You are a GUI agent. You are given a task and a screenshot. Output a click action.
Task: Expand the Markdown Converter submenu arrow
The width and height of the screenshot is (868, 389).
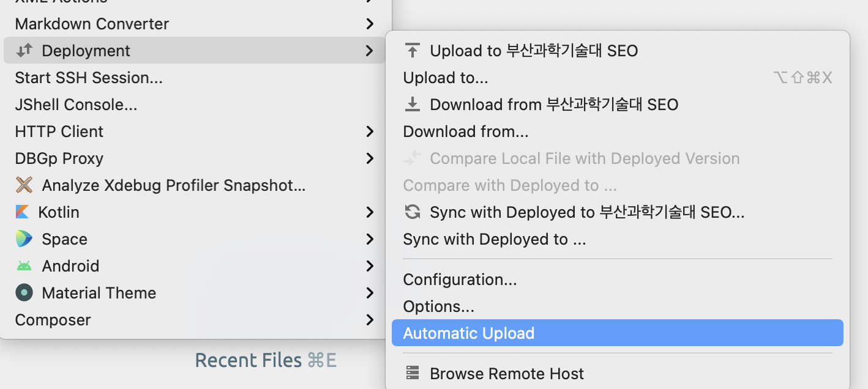point(369,24)
